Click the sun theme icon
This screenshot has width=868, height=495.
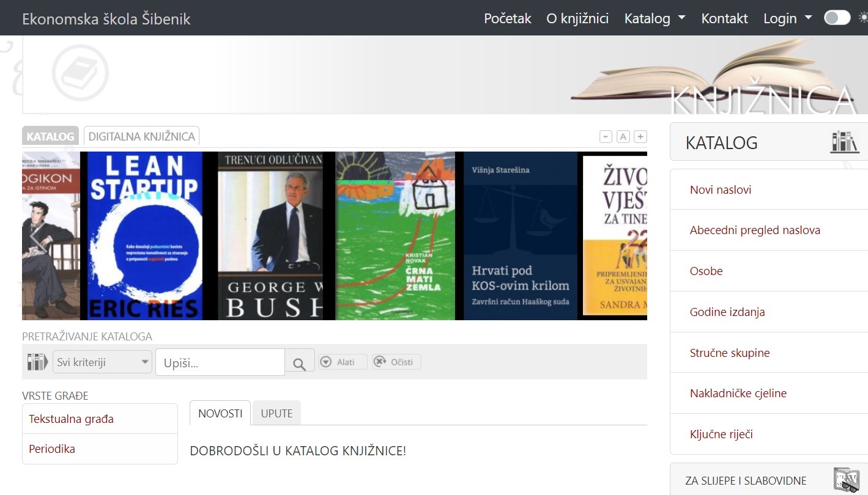pos(862,18)
